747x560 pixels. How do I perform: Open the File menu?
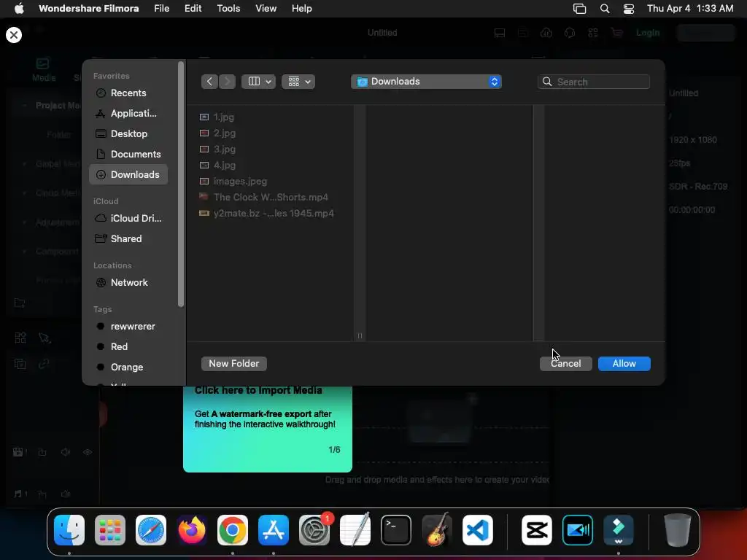pos(161,9)
